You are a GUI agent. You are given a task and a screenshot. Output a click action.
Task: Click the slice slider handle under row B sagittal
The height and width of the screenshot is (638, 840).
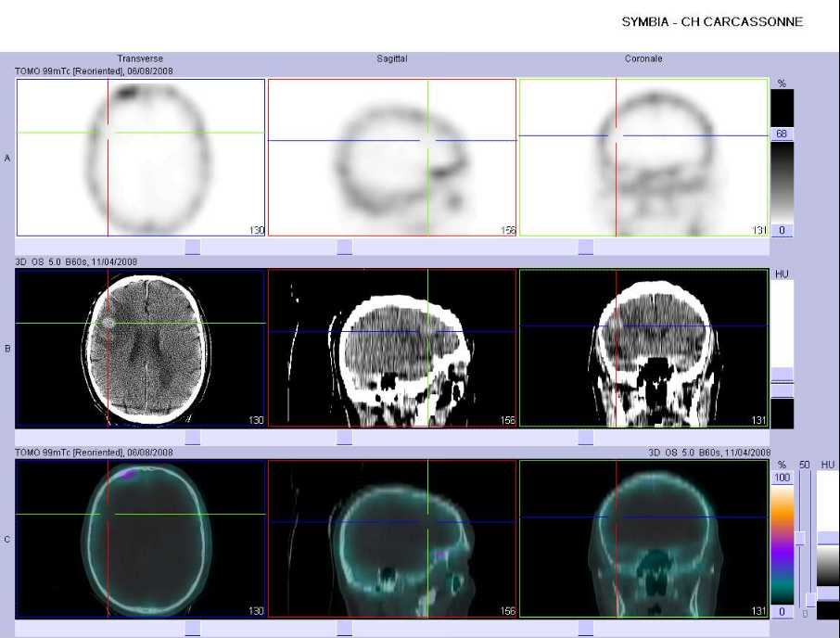coord(345,438)
